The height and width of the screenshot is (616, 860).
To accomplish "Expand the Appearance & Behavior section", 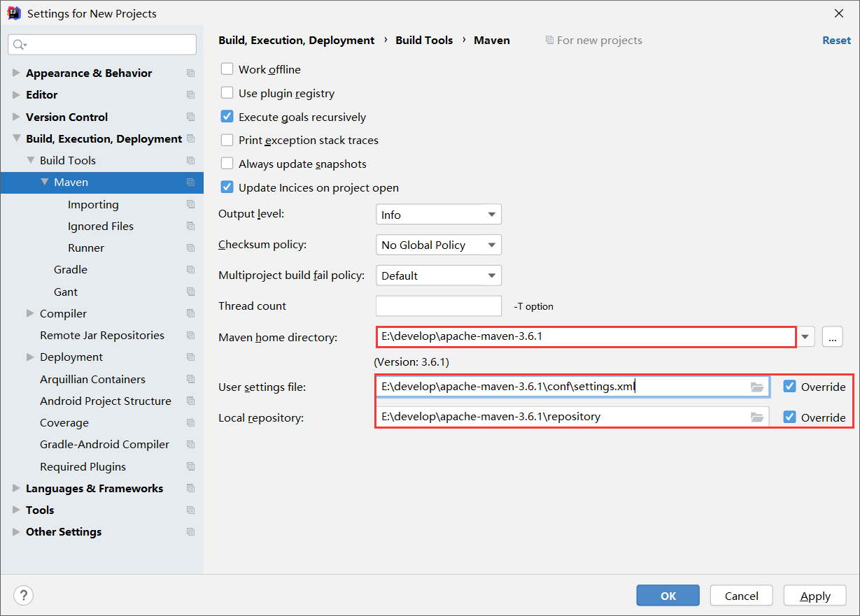I will click(16, 73).
